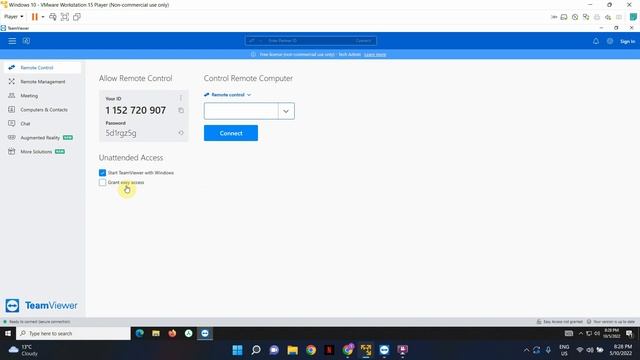The width and height of the screenshot is (640, 360).
Task: Click ENG US language indicator
Action: 564,350
